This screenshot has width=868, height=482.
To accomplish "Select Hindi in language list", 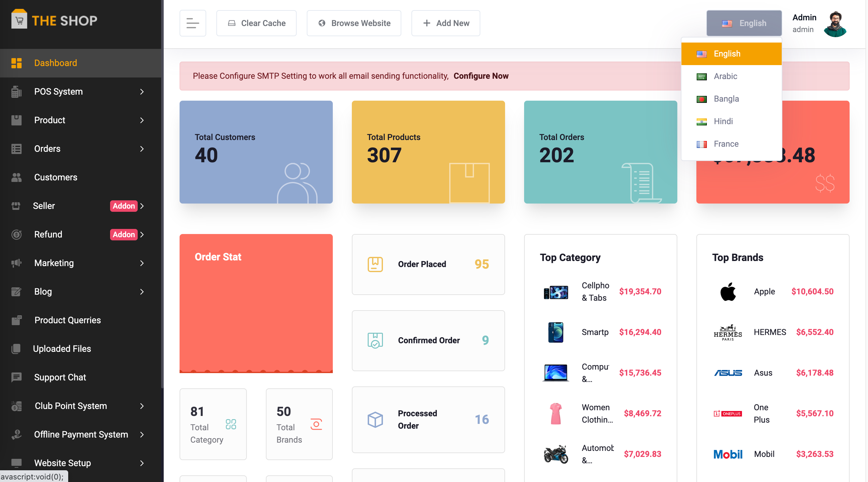I will [731, 121].
